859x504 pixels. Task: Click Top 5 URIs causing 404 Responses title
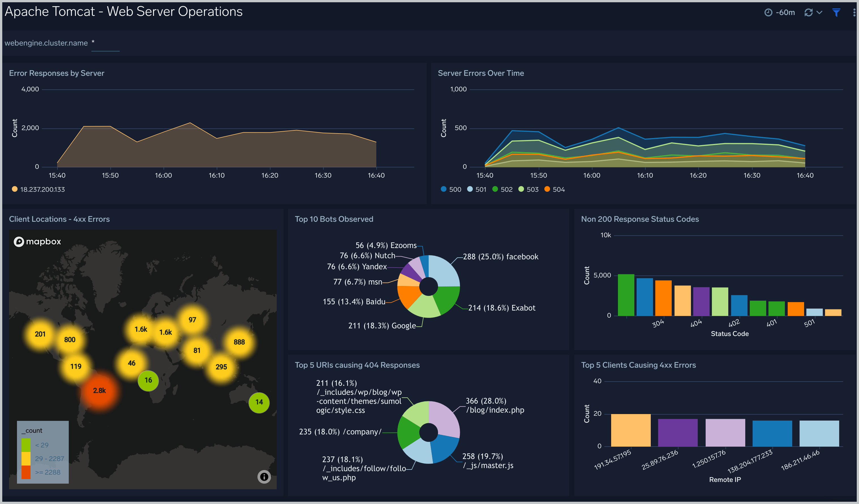[x=357, y=365]
